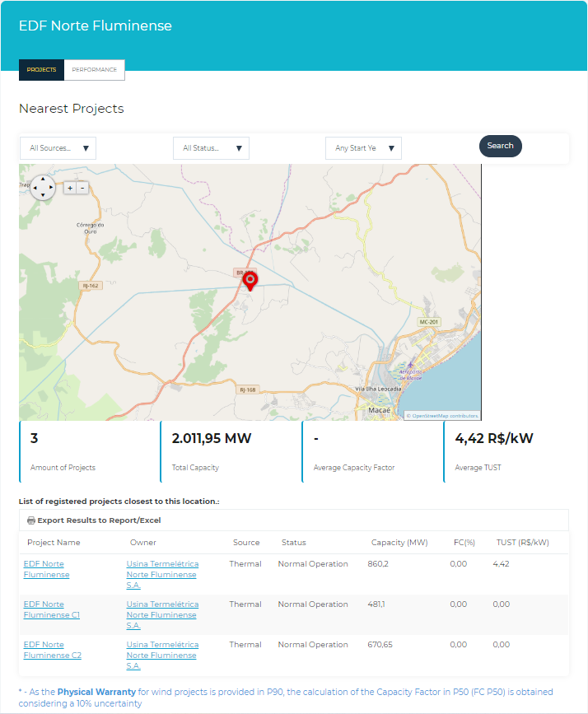Switch to the Projects tab
Screen dimensions: 588x714
click(x=41, y=70)
